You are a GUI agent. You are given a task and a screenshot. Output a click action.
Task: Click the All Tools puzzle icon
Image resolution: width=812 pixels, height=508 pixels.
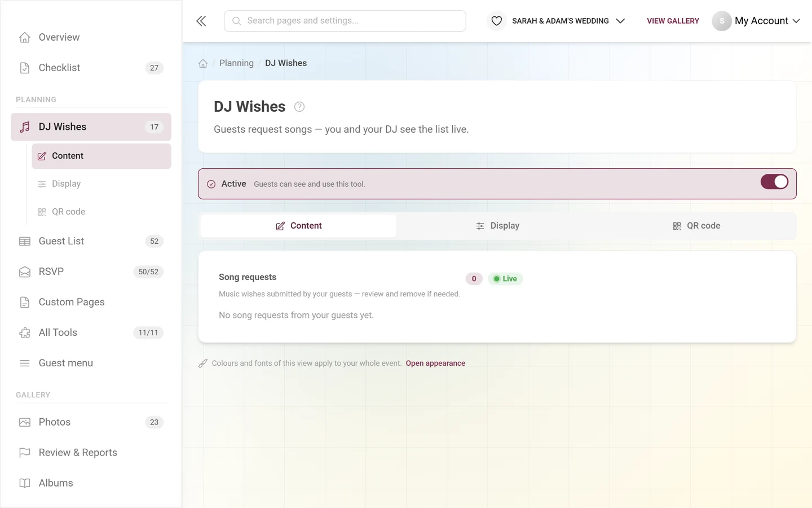point(25,332)
